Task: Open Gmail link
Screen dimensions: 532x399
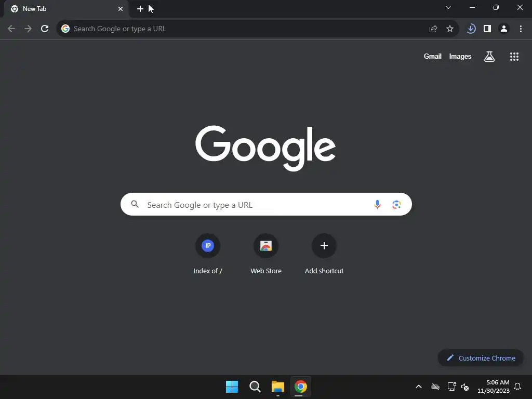Action: tap(433, 56)
